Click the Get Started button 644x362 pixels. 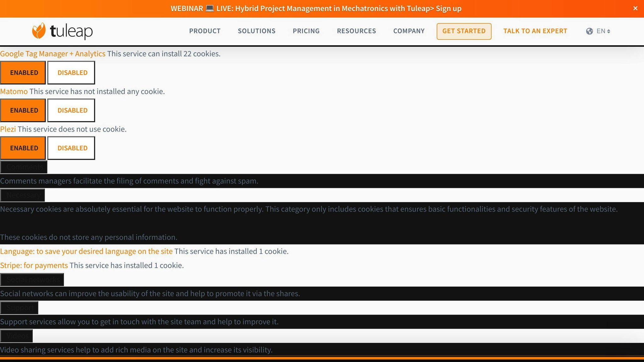[x=464, y=31]
